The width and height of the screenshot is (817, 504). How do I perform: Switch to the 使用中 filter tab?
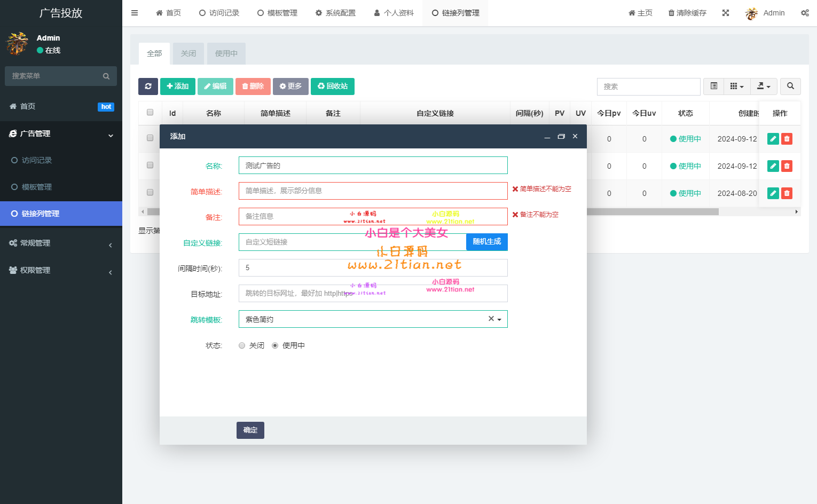226,53
